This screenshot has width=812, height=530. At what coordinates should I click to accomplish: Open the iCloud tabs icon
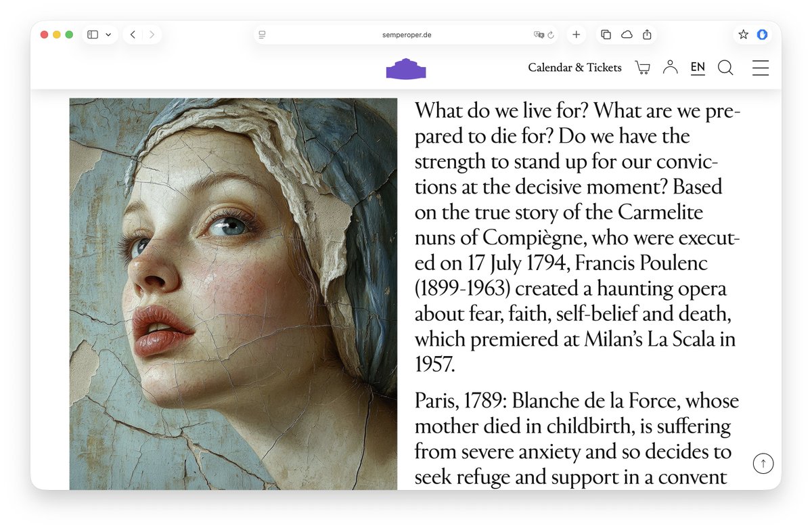coord(627,35)
